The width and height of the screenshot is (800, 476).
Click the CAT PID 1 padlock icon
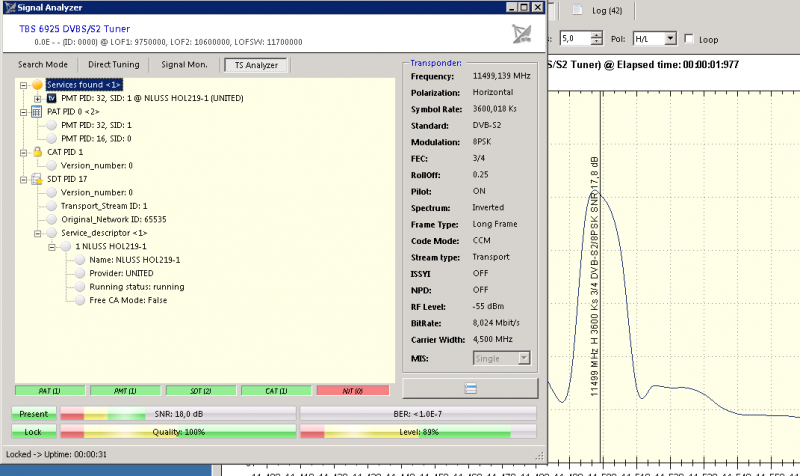pyautogui.click(x=36, y=152)
